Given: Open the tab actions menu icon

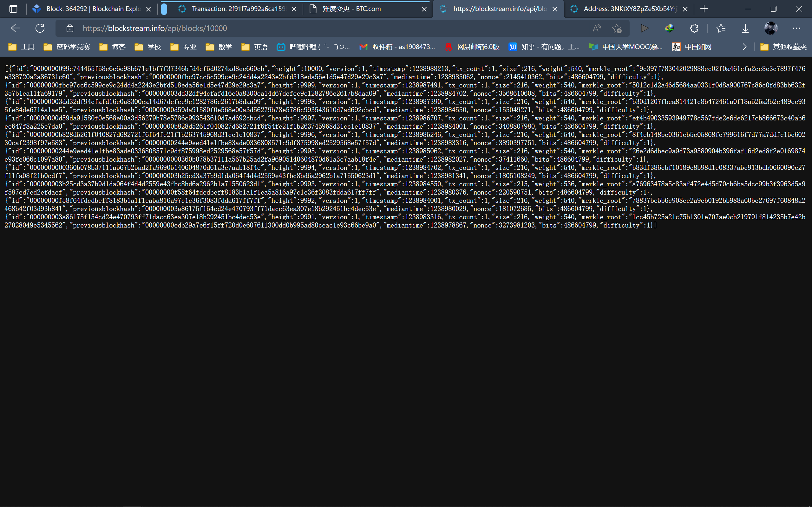Looking at the screenshot, I should 13,9.
